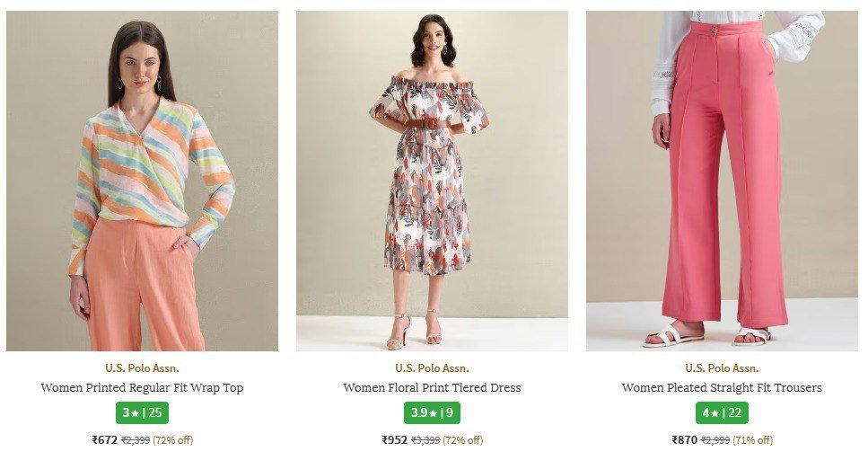Screen dimensions: 868x469
Task: Click the 4-star rating badge with 22 reviews
Action: tap(722, 413)
